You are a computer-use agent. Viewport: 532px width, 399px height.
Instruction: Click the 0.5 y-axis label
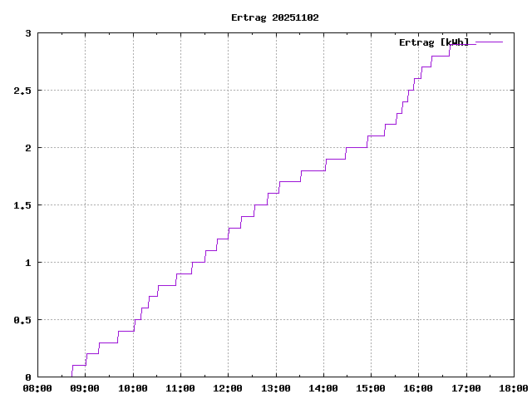pos(22,320)
